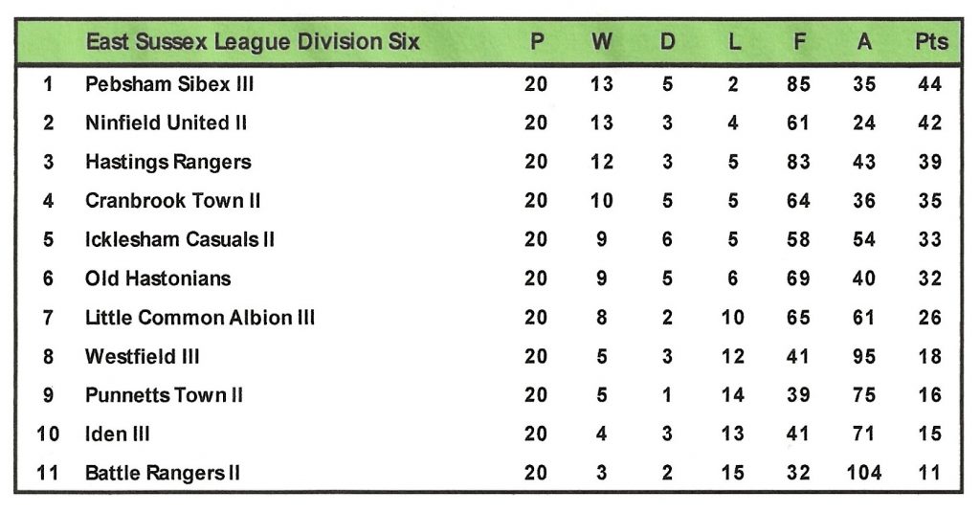Image resolution: width=980 pixels, height=512 pixels.
Task: Click the Old Hastonians team name
Action: (158, 278)
